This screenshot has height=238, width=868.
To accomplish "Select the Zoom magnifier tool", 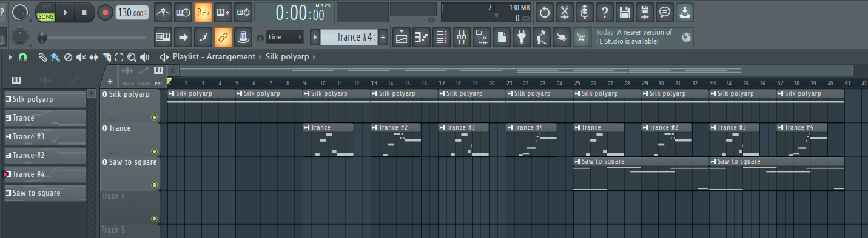I will point(132,57).
